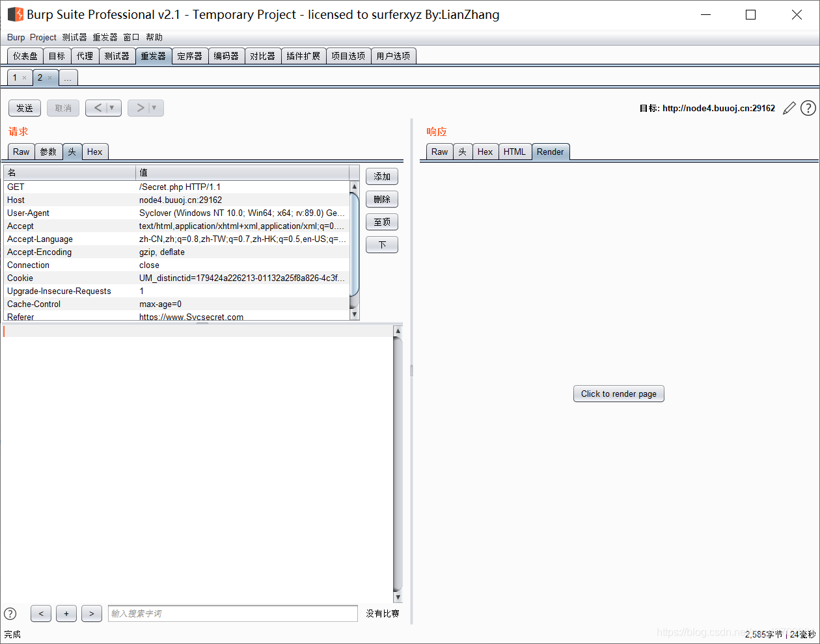The image size is (820, 644).
Task: Switch to the 测试器 intruder tab
Action: 117,56
